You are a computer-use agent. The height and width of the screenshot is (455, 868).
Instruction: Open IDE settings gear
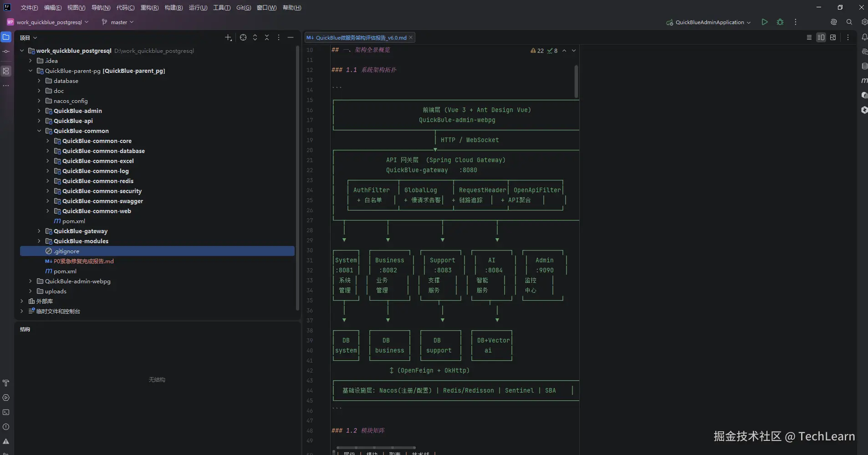pos(864,22)
